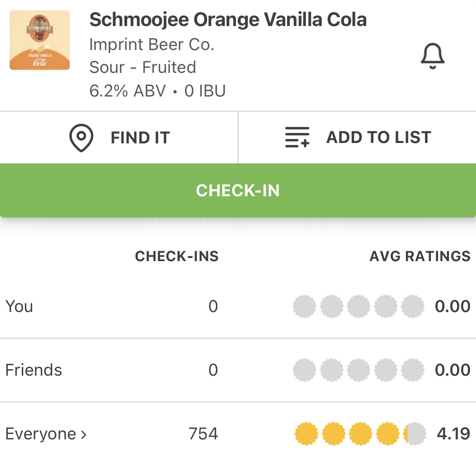The width and height of the screenshot is (476, 459).
Task: Tap the FIND IT label
Action: pyautogui.click(x=140, y=138)
